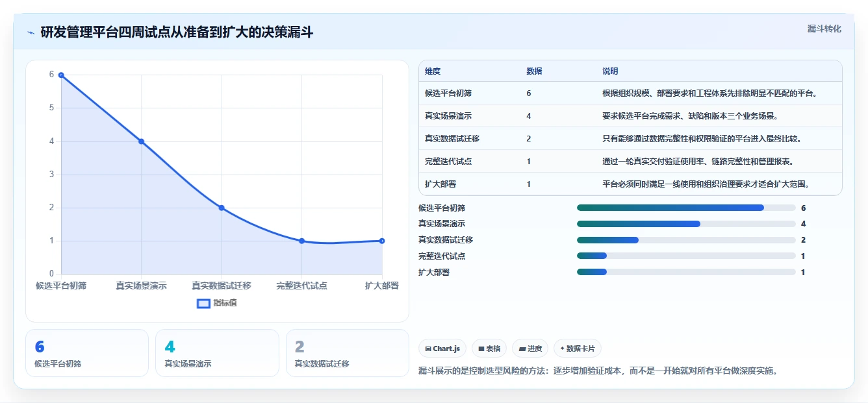The height and width of the screenshot is (403, 868).
Task: Click the 维度 column header
Action: click(x=433, y=71)
